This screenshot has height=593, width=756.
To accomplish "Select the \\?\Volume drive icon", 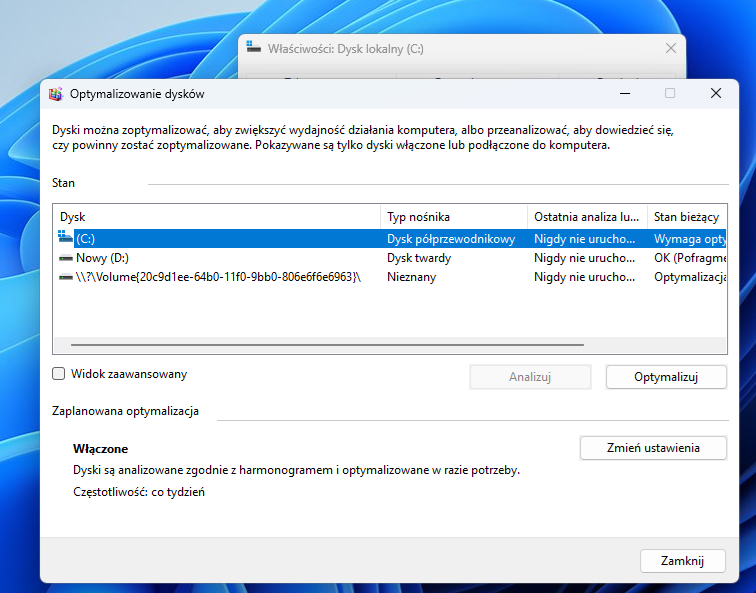I will click(x=66, y=278).
